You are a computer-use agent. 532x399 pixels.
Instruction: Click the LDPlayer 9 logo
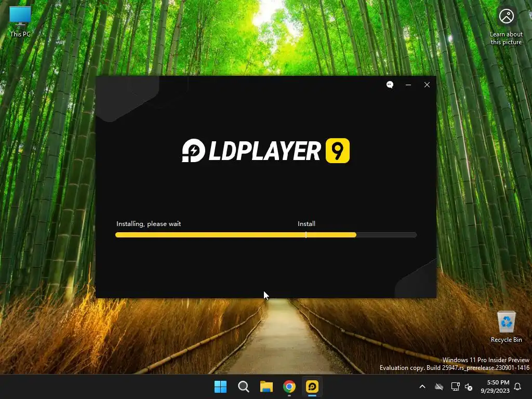(265, 151)
